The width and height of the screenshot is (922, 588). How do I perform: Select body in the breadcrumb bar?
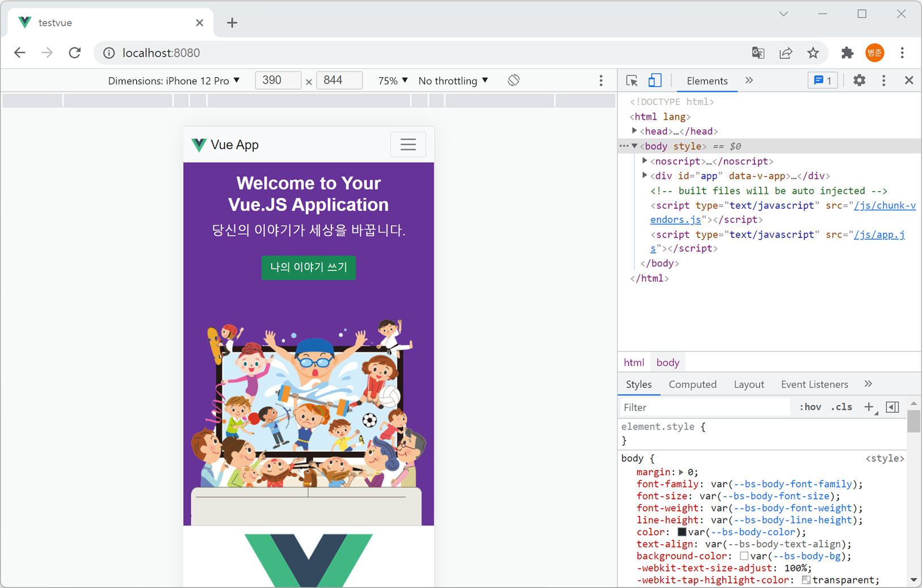(668, 362)
